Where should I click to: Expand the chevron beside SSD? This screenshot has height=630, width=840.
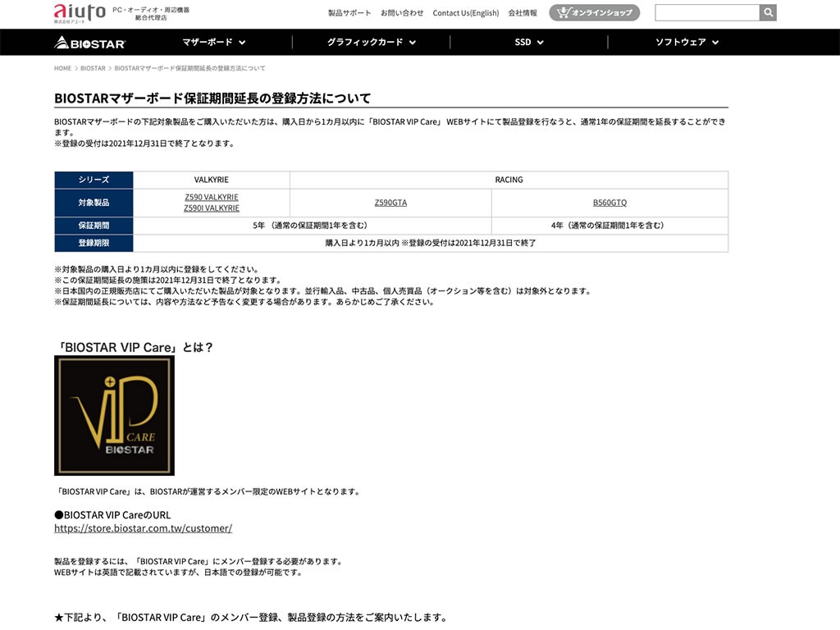click(540, 43)
